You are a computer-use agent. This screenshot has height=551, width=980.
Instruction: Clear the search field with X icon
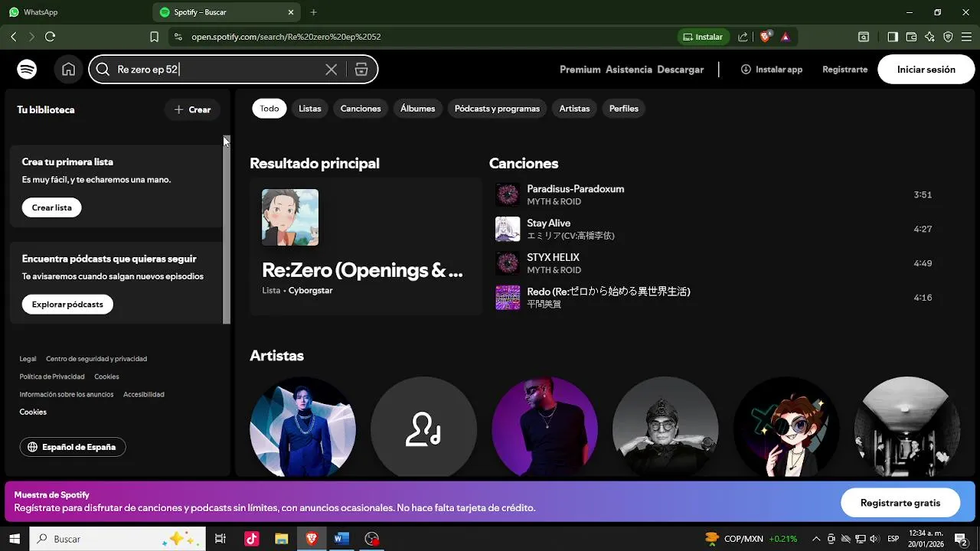331,70
